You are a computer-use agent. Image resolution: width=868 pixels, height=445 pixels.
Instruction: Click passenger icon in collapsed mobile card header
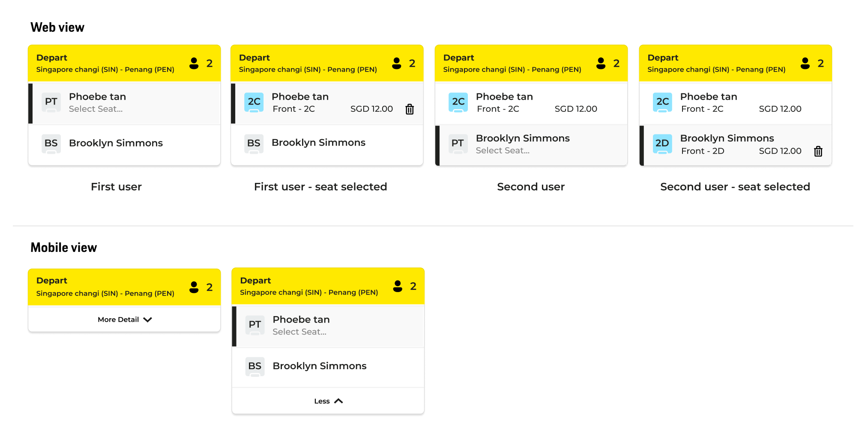click(194, 287)
